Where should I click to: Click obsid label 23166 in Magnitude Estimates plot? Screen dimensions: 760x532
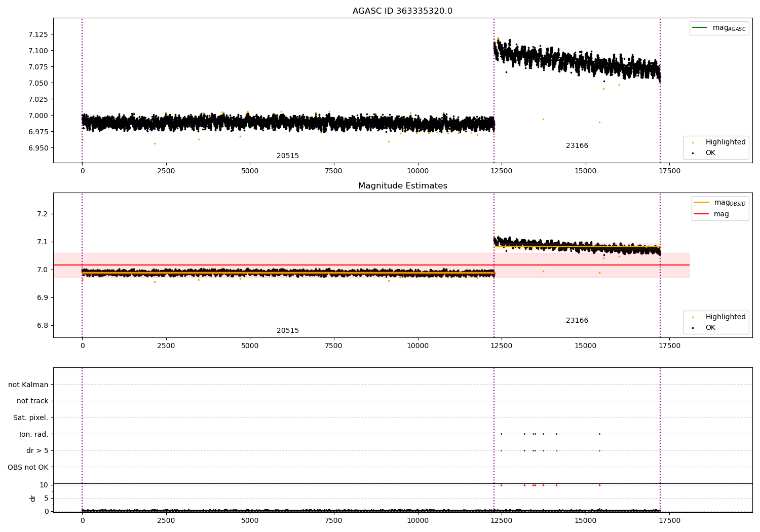coord(577,321)
